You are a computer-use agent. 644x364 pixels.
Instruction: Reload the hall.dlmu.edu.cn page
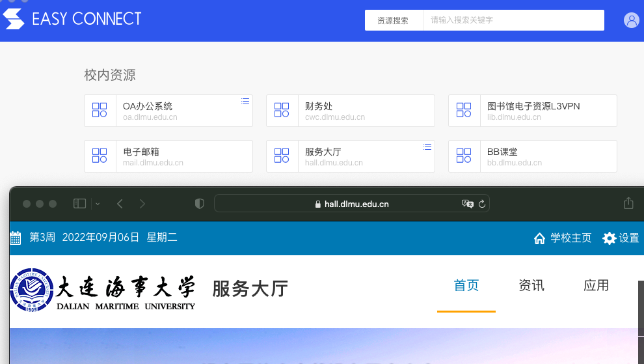[482, 204]
